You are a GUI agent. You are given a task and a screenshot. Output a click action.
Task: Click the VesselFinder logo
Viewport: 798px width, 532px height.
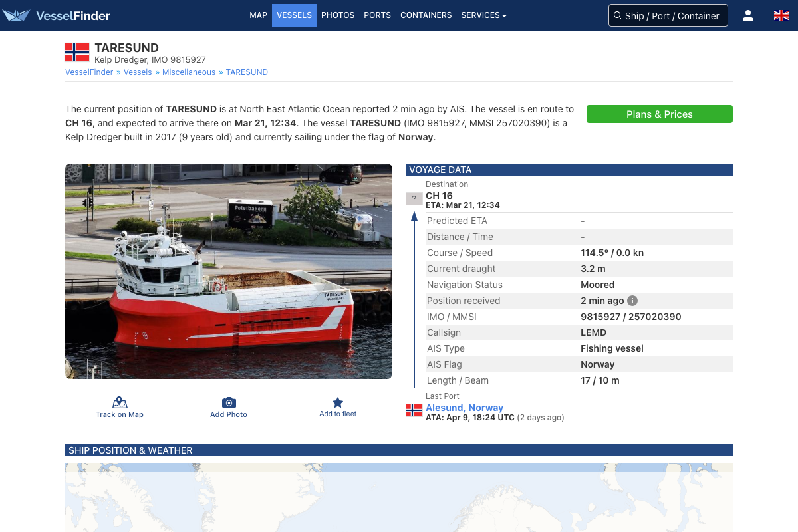pyautogui.click(x=57, y=15)
